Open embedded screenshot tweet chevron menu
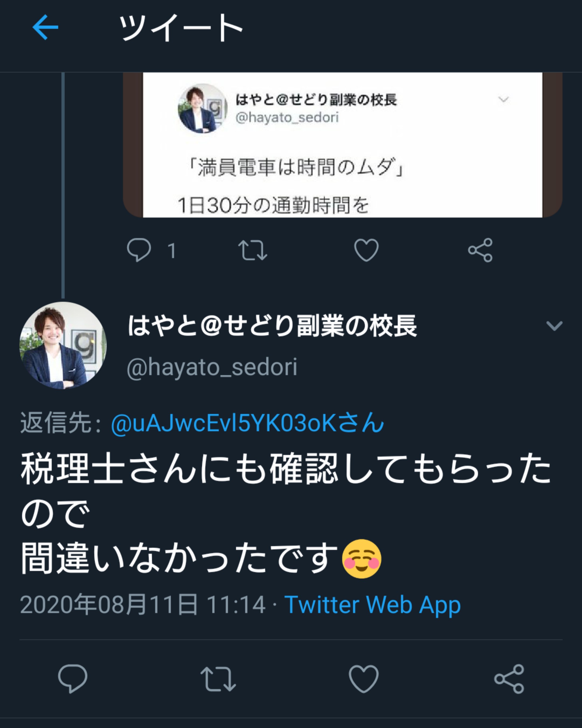Image resolution: width=582 pixels, height=728 pixels. pos(503,99)
